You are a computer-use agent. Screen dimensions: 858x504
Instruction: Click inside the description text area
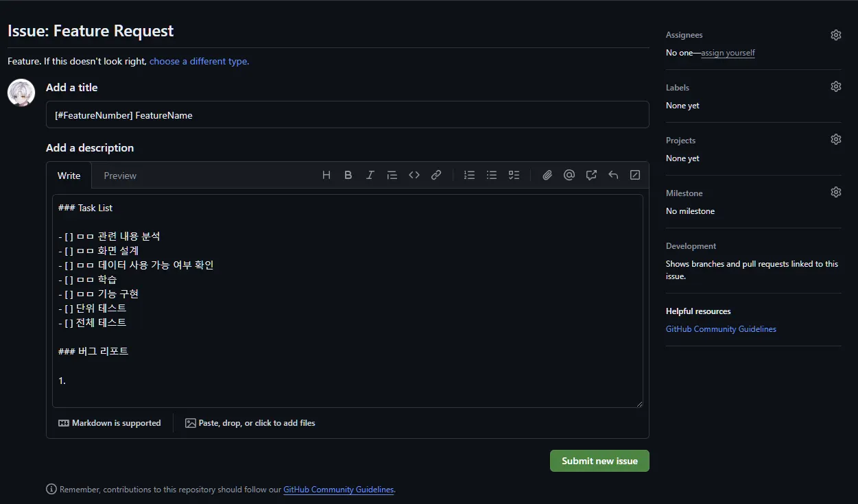[x=348, y=301]
